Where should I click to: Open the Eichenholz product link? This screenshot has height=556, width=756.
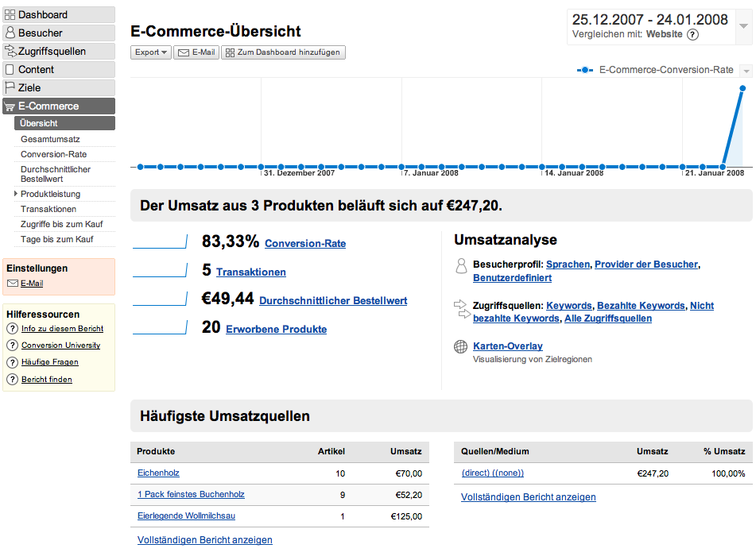pyautogui.click(x=158, y=473)
